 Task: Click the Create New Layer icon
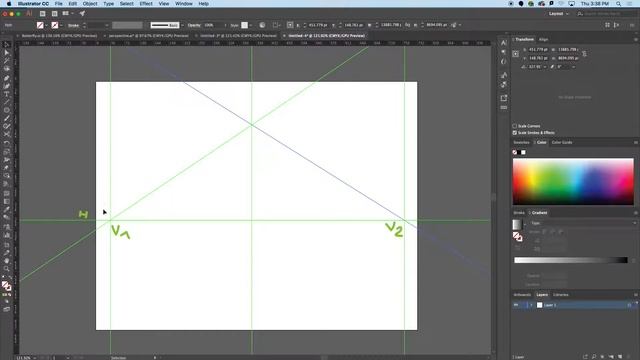pos(620,356)
